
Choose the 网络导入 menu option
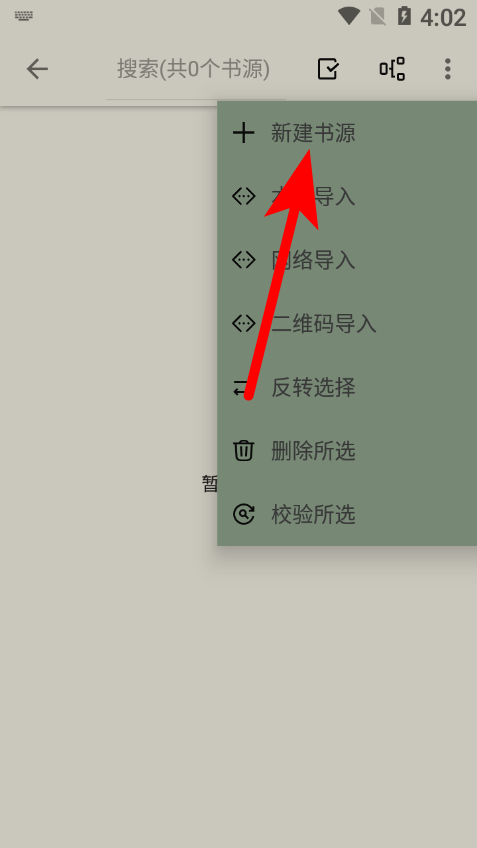(347, 260)
